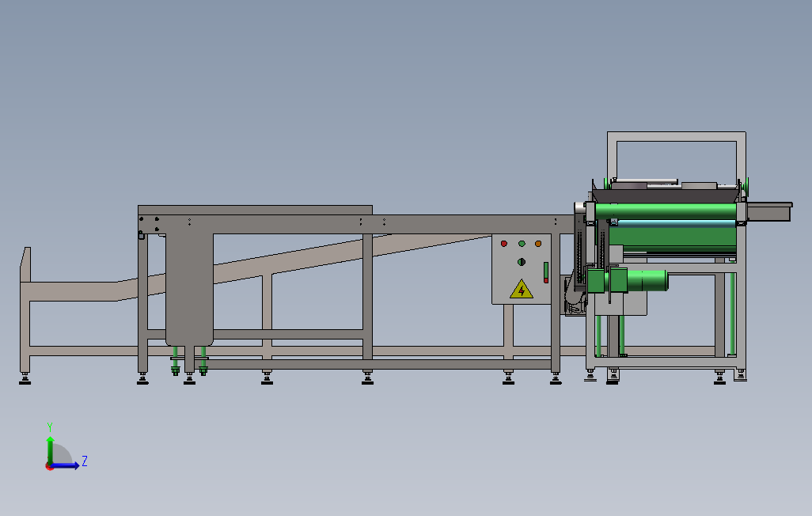Select the vertical green handle on the control box
Viewport: 812px width, 516px height.
click(546, 272)
